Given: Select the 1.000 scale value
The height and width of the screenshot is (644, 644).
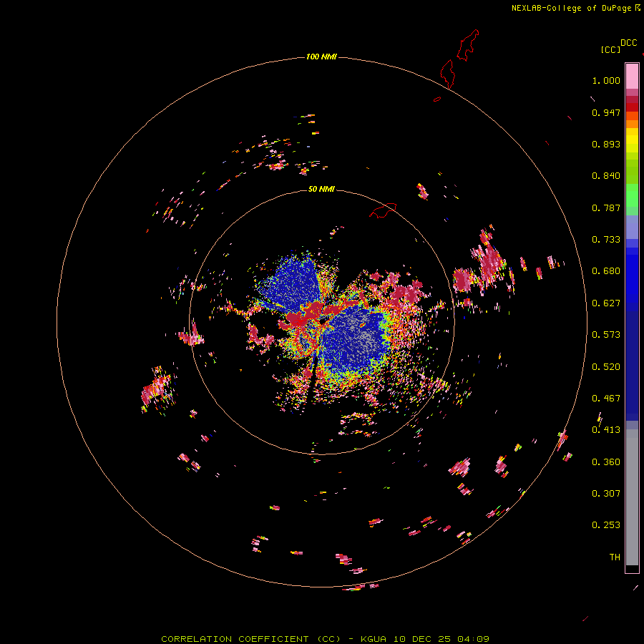Looking at the screenshot, I should tap(606, 80).
